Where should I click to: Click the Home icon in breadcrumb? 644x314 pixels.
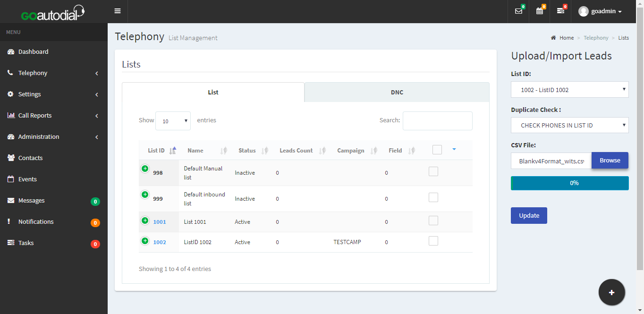[x=553, y=38]
